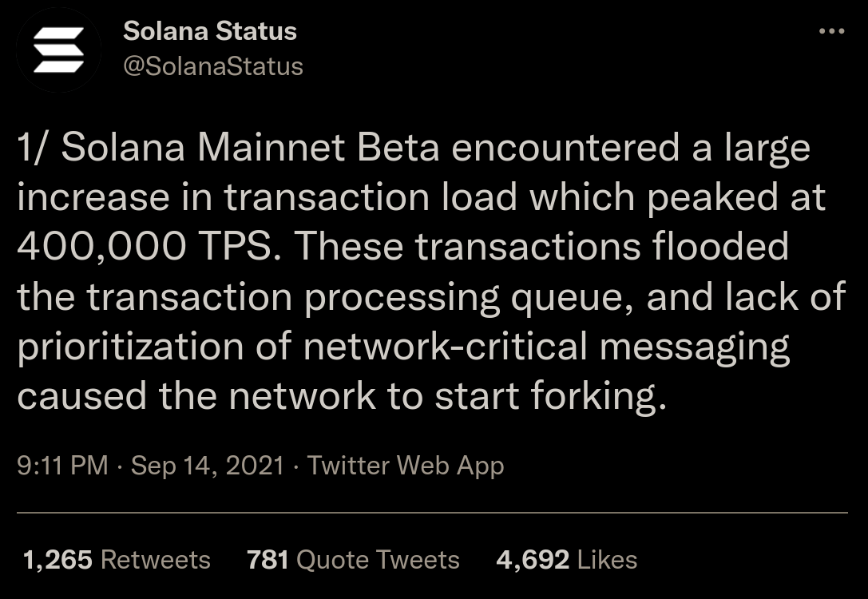The height and width of the screenshot is (599, 868).
Task: Open the Solana Status display name
Action: [210, 32]
